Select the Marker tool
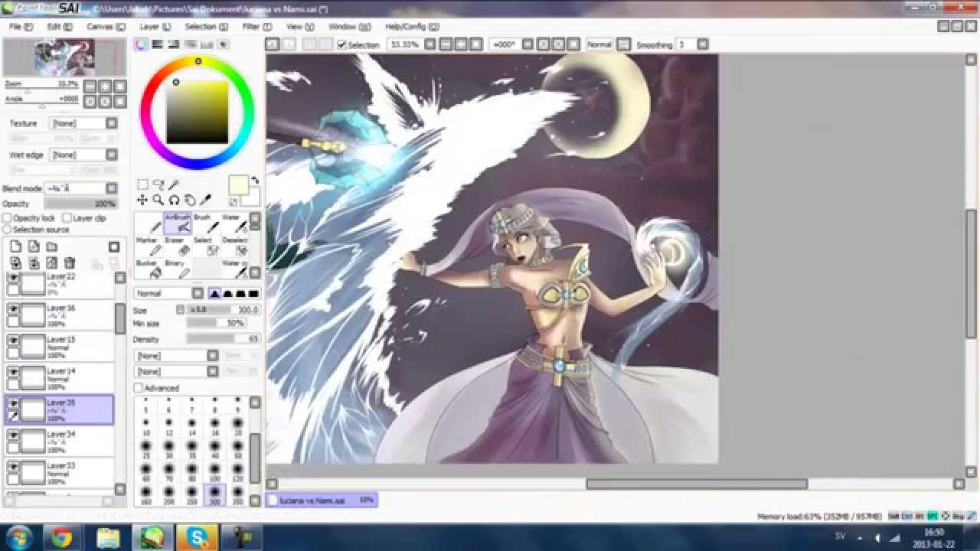This screenshot has height=551, width=980. coord(149,246)
